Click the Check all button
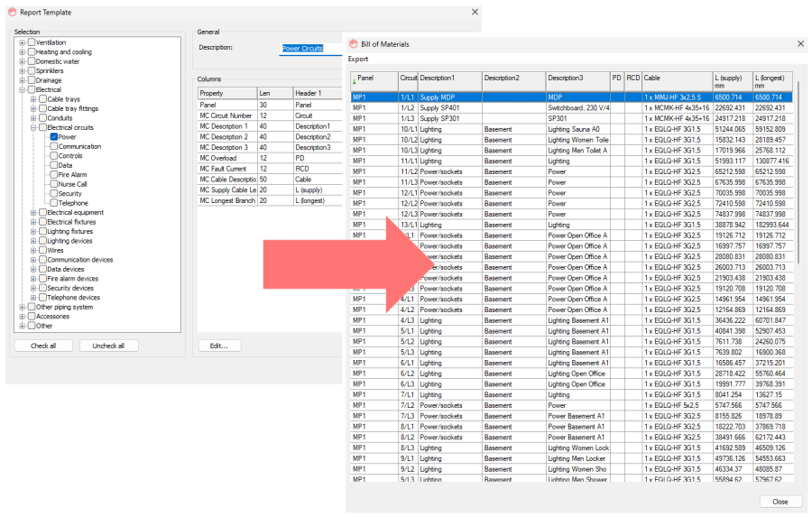 (43, 346)
